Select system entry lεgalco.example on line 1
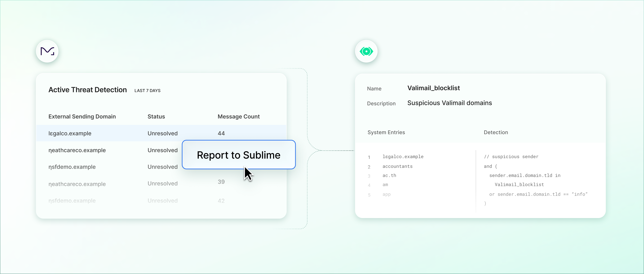Screen dimensions: 644x274 [x=403, y=157]
